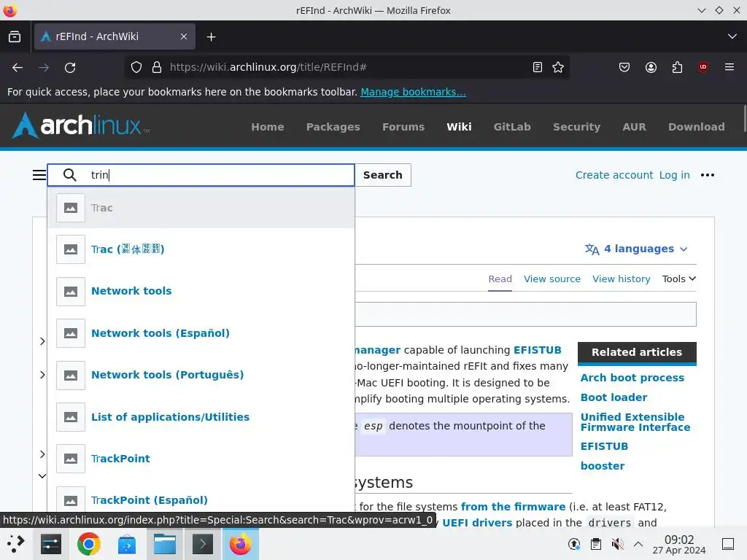Open Firefox application menu
Screen dimensions: 747x560
tap(729, 68)
